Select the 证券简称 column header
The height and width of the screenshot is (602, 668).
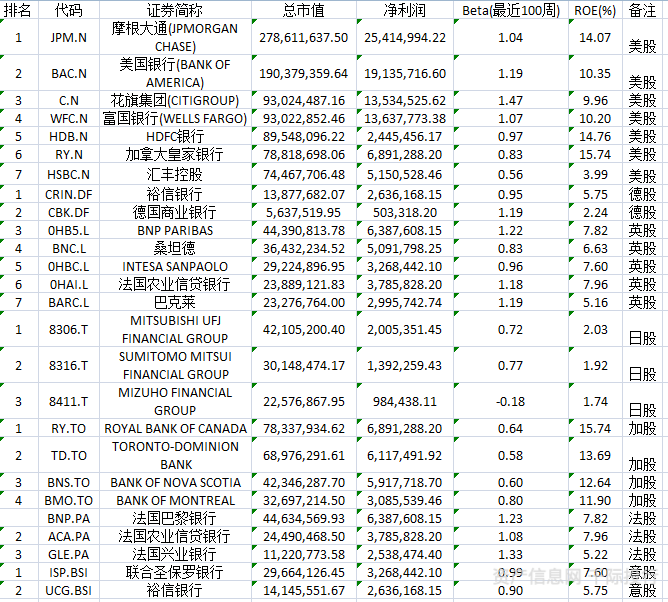[175, 10]
